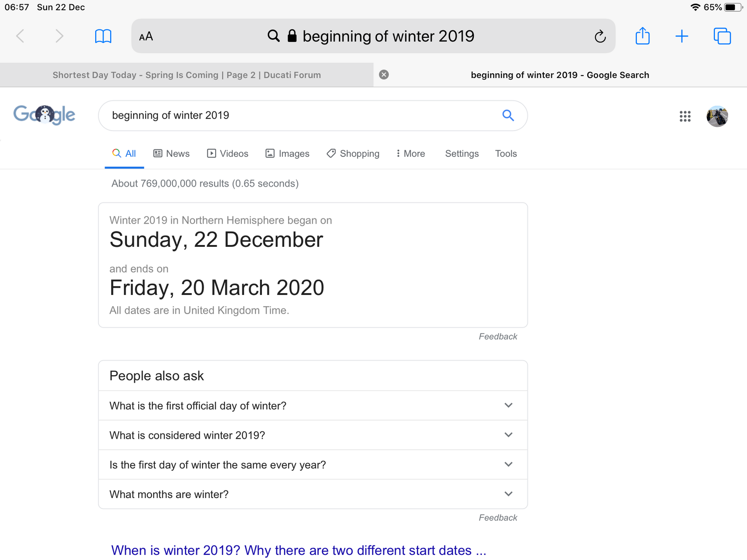
Task: Click the blue search magnifier button
Action: click(508, 115)
